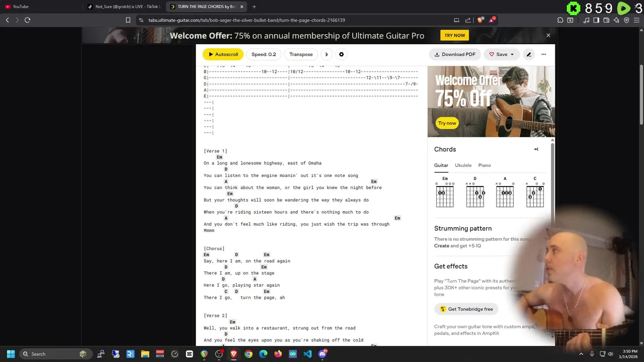Open File Explorer from taskbar
This screenshot has height=362, width=644.
point(145,354)
